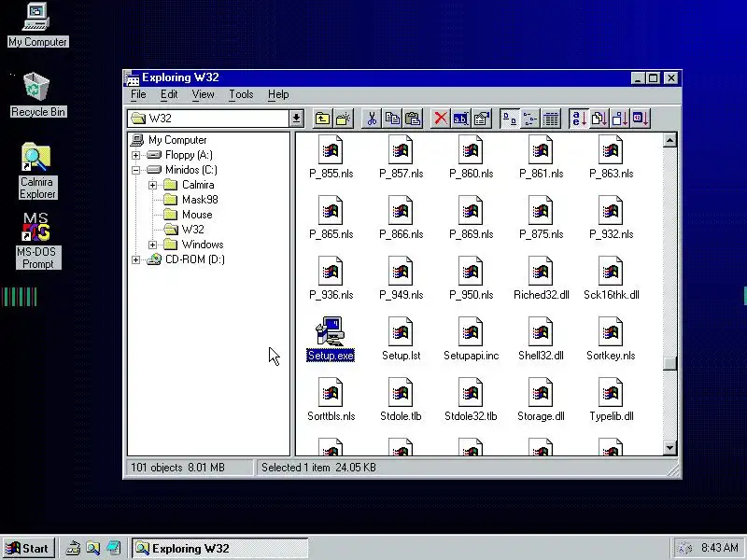Click the file list scroll down arrow
Screen dimensions: 747x560
(x=669, y=448)
